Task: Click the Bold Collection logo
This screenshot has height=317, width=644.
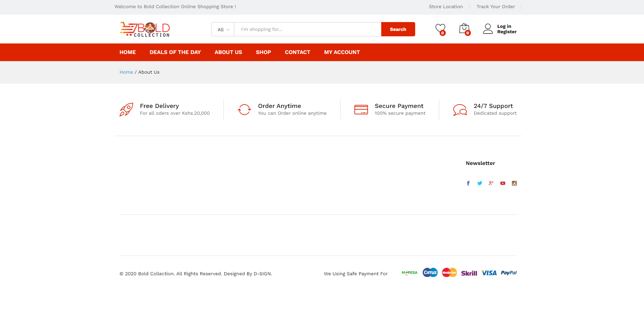Action: point(145,30)
